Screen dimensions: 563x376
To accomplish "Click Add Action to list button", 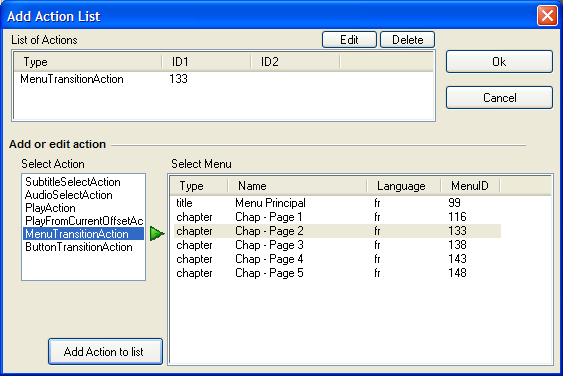I will (x=105, y=352).
